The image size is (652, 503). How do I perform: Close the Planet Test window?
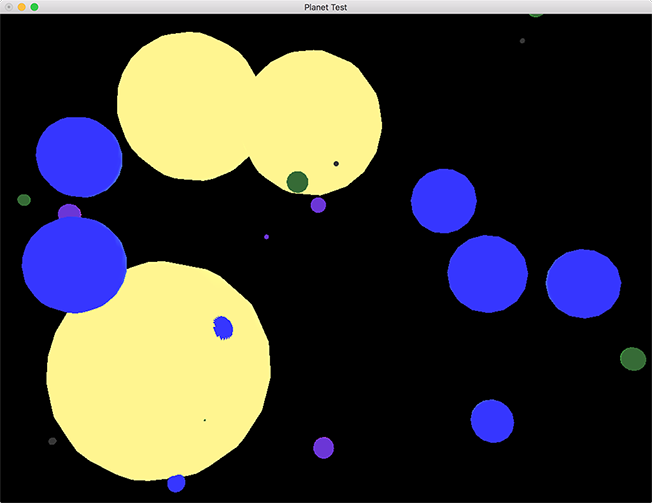tap(8, 7)
